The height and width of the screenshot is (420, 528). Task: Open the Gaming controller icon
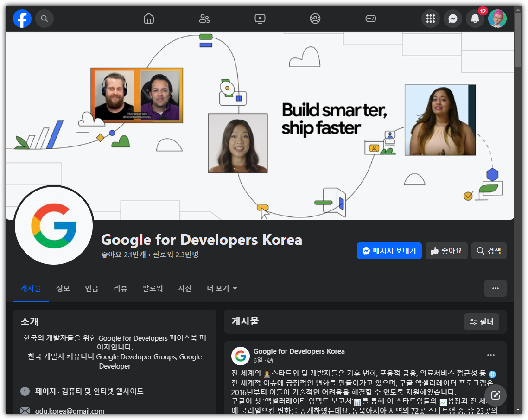point(371,19)
